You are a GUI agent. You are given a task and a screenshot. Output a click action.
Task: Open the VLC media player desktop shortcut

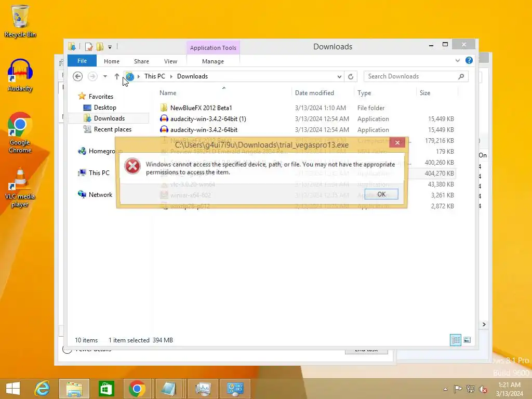click(x=20, y=187)
